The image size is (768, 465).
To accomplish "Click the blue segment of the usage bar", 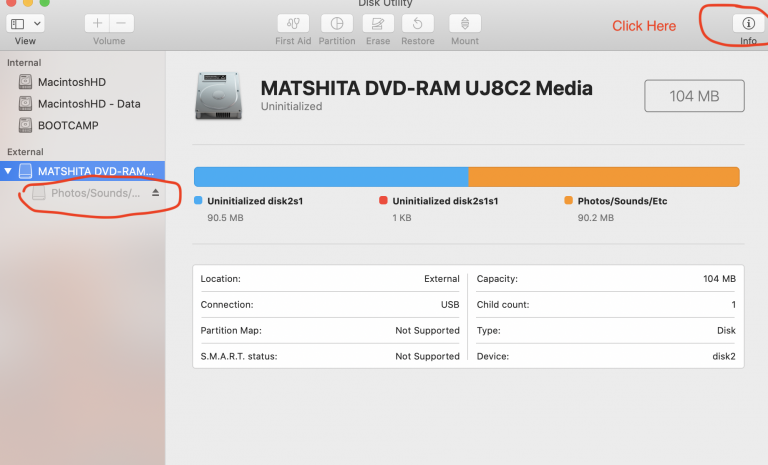I will click(331, 177).
